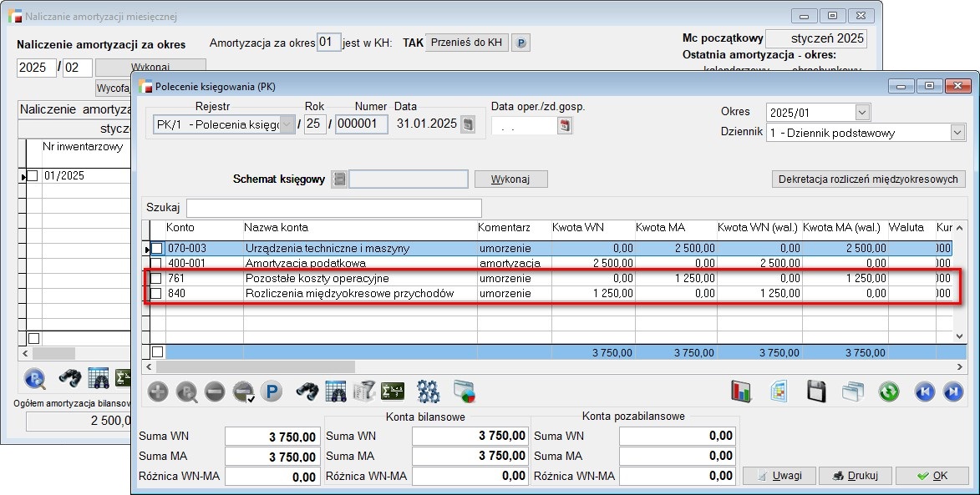Click the save floppy disk icon
Viewport: 980px width, 495px height.
click(x=815, y=391)
